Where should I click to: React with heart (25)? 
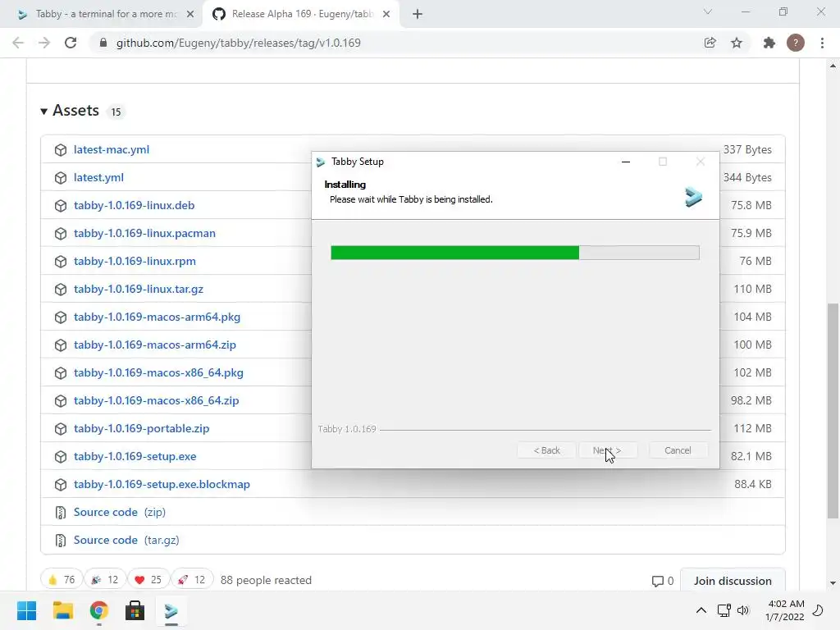coord(148,580)
